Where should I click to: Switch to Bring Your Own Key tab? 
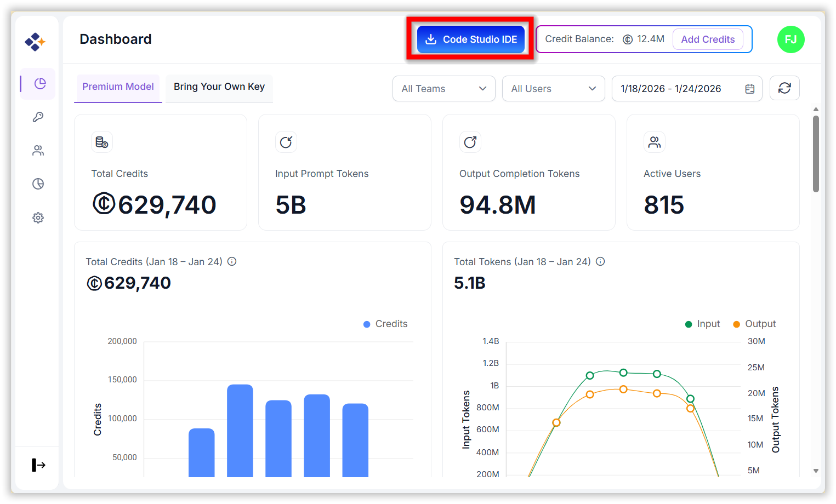(x=219, y=87)
